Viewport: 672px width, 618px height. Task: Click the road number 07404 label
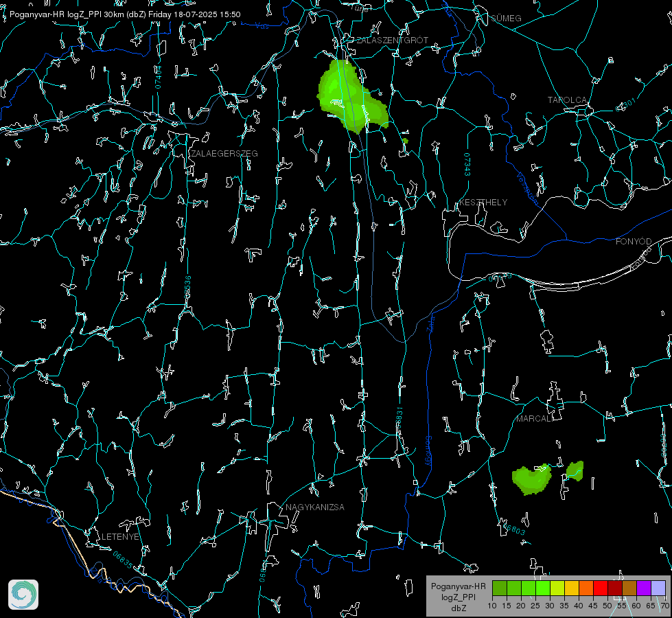point(158,78)
